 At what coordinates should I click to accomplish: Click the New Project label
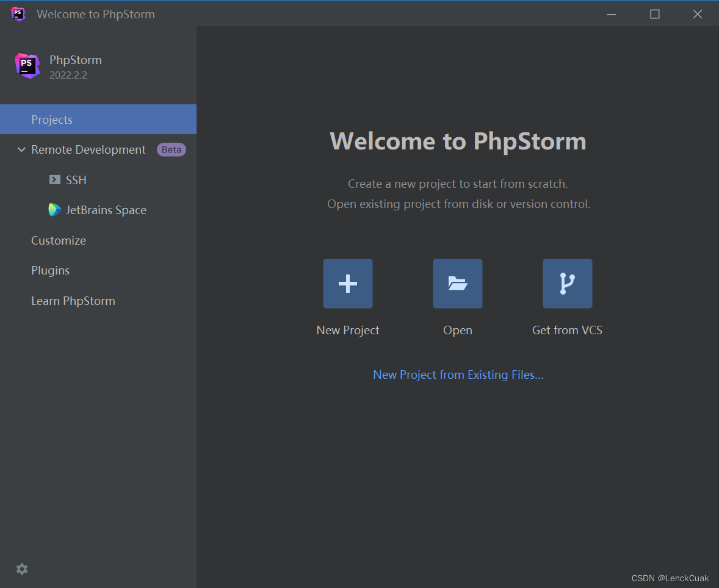[x=347, y=331]
